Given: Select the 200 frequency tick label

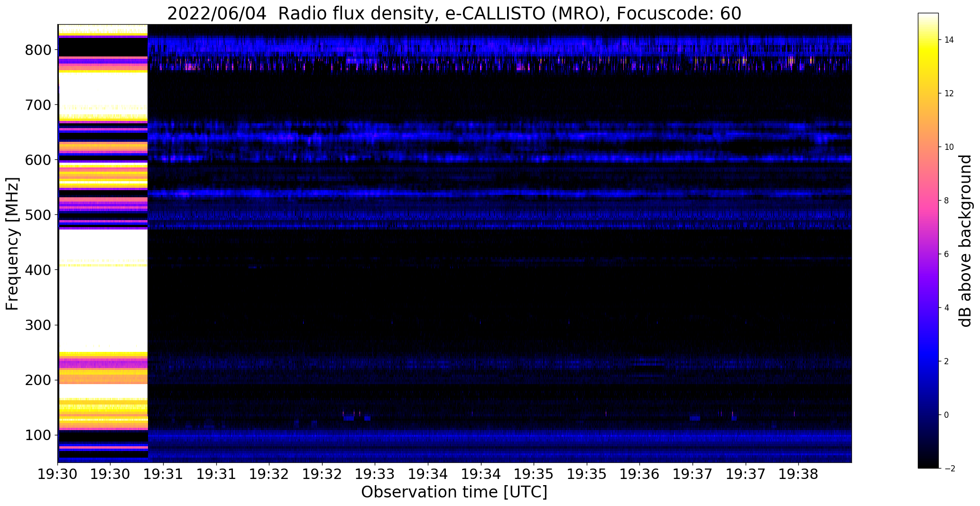Looking at the screenshot, I should (x=38, y=380).
